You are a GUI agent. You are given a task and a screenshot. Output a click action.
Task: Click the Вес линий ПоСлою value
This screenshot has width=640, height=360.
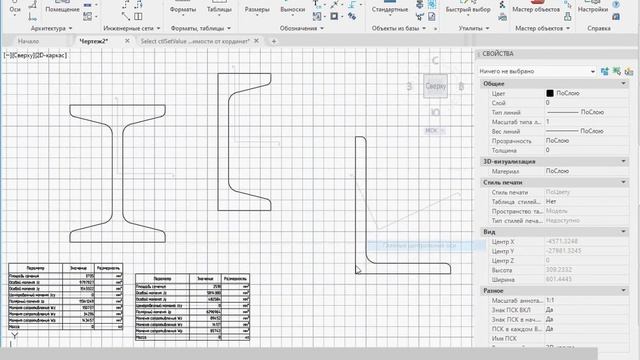[x=586, y=131]
